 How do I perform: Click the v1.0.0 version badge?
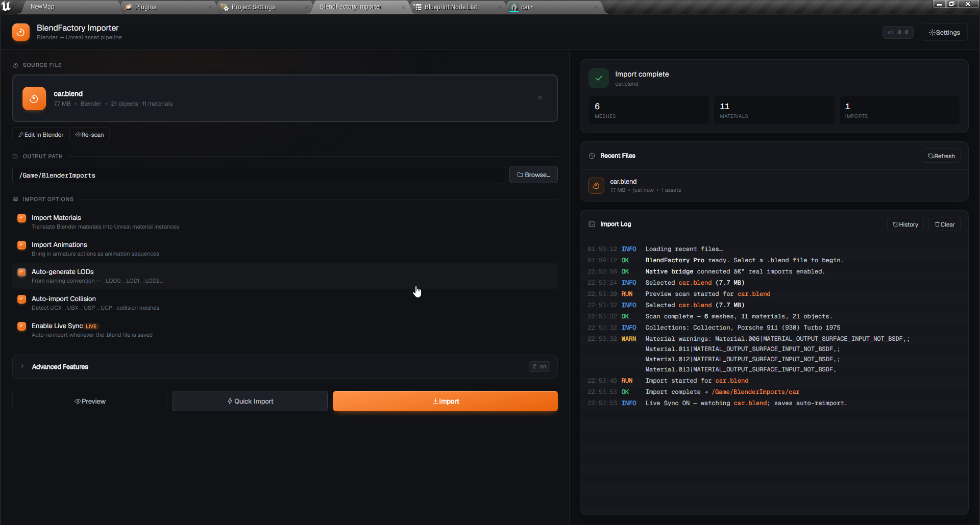(x=898, y=33)
